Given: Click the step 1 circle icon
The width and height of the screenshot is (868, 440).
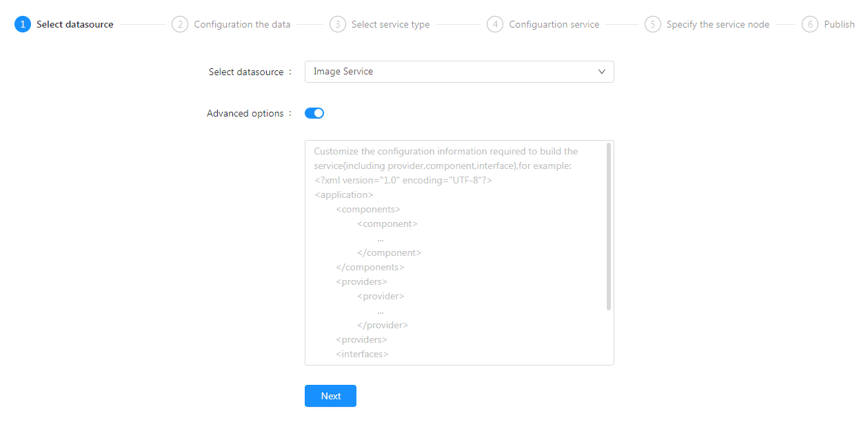Looking at the screenshot, I should 23,24.
